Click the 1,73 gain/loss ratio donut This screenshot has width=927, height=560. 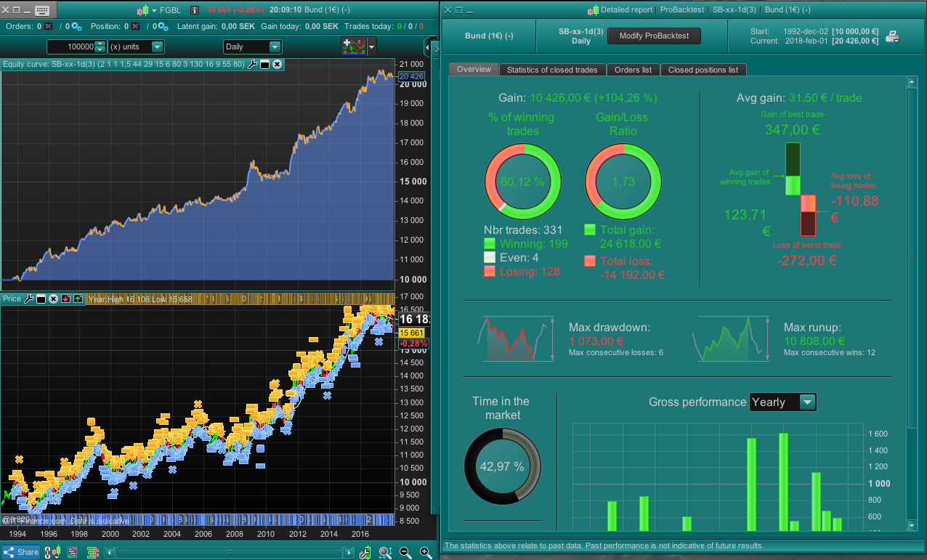click(x=623, y=182)
